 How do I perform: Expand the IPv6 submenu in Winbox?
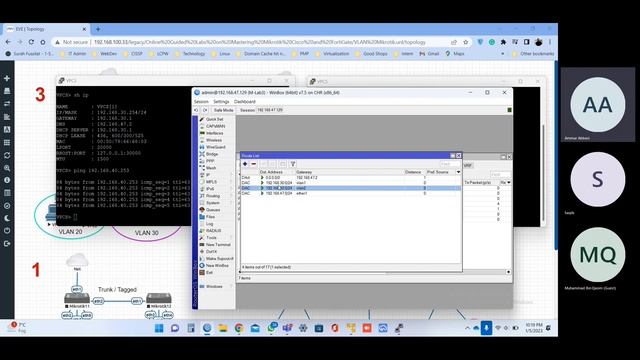tap(216, 189)
